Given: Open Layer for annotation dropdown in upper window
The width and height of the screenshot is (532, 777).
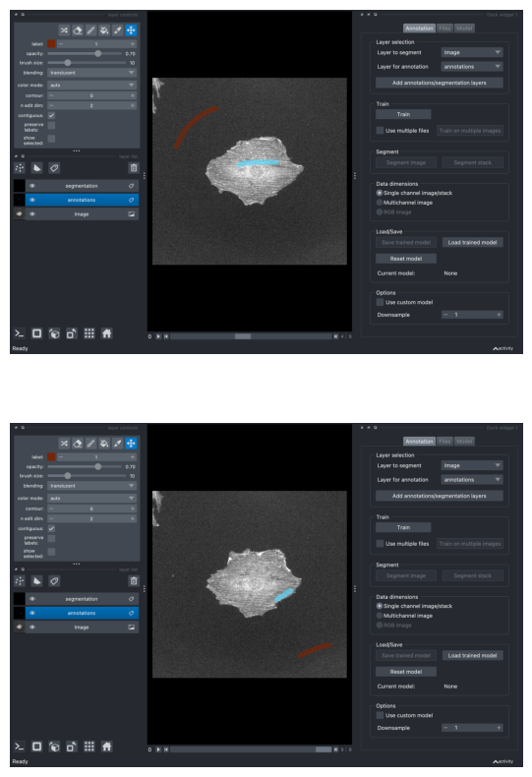Looking at the screenshot, I should 472,67.
